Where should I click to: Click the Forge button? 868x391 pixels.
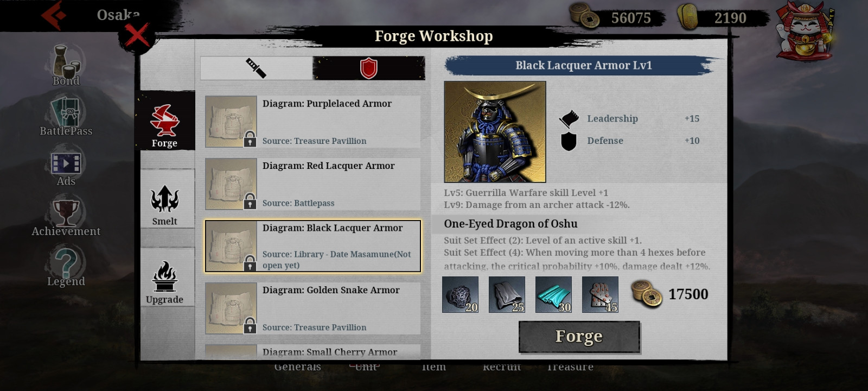579,337
